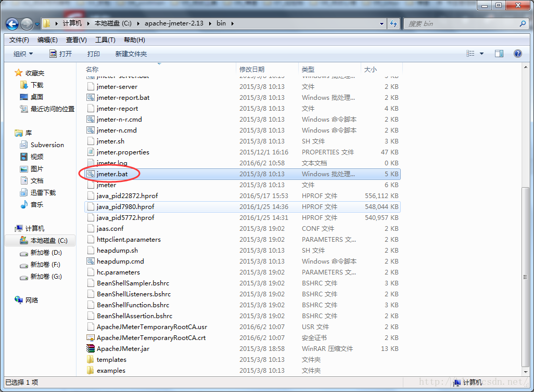
Task: Open the 帮助(H) menu
Action: click(134, 40)
